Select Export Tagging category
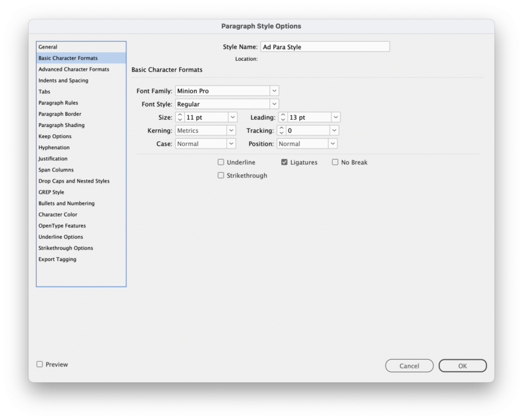523x420 pixels. click(x=81, y=260)
